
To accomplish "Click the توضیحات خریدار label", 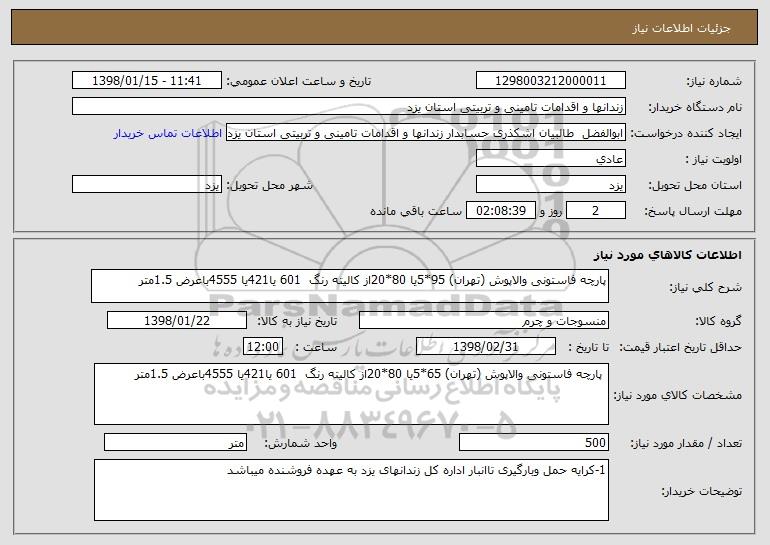I will tap(701, 491).
